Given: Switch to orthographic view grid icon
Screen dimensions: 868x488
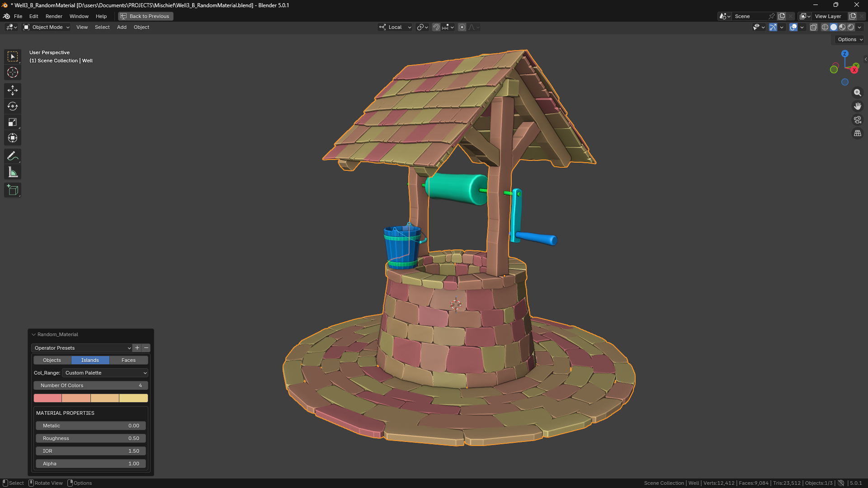Looking at the screenshot, I should [857, 133].
